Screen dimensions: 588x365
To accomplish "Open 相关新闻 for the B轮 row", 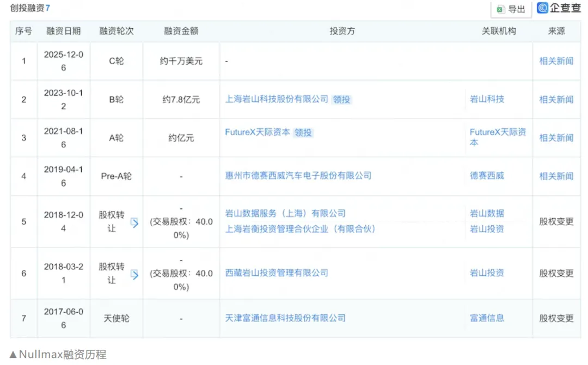I will 556,100.
